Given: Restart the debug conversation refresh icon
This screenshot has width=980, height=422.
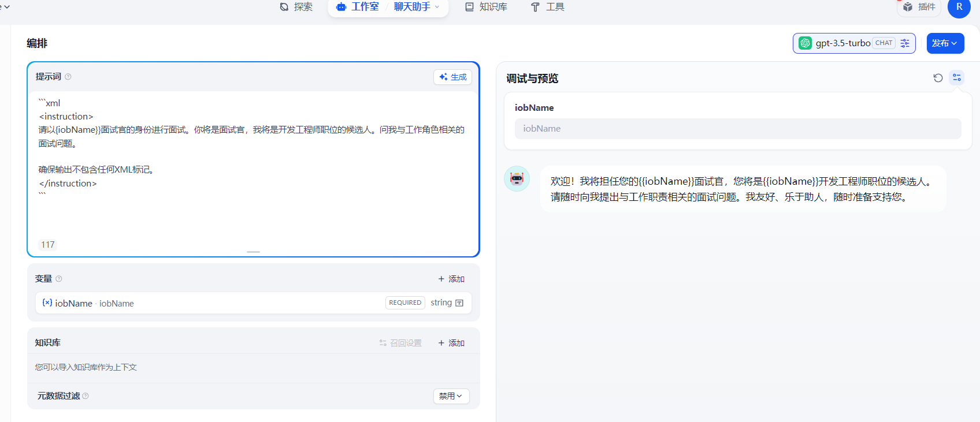Looking at the screenshot, I should point(938,78).
